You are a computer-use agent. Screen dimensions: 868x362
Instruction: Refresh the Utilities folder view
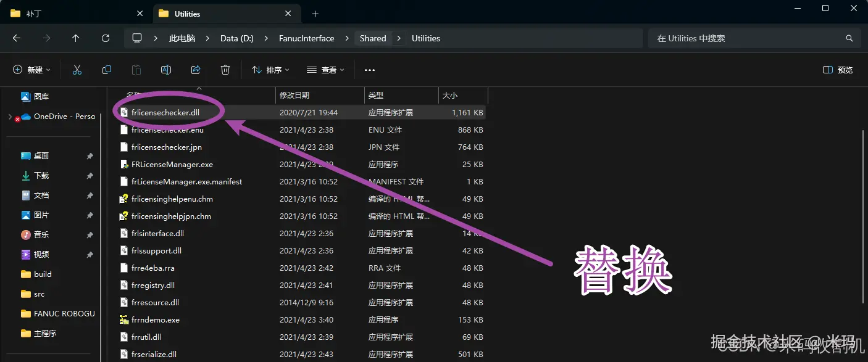tap(106, 38)
